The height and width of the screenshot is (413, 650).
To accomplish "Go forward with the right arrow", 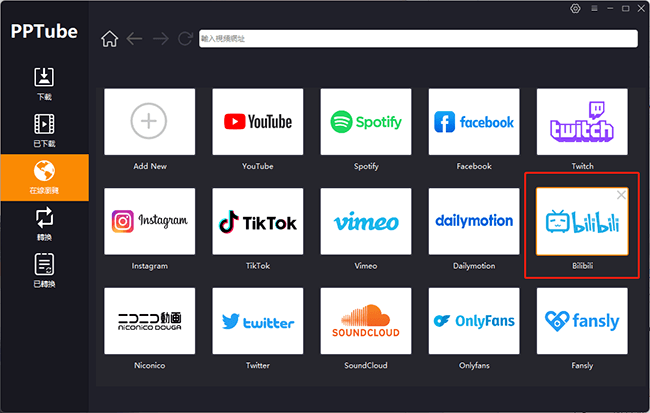I will coord(160,39).
